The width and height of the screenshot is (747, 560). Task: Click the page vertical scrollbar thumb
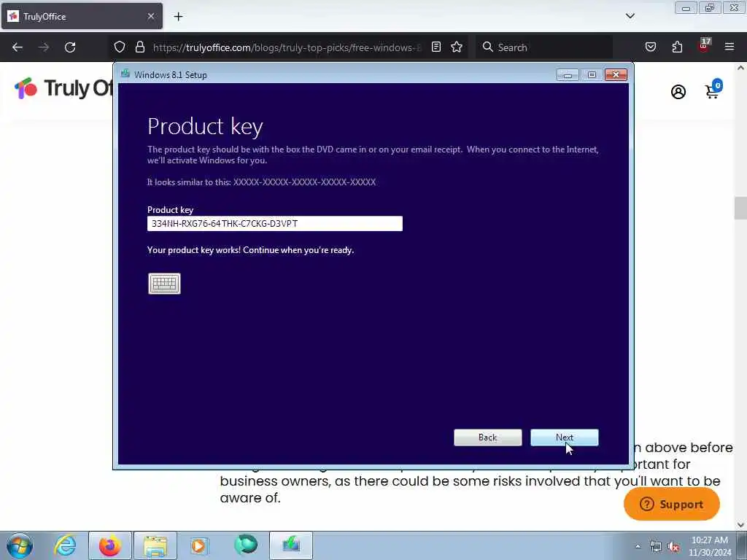740,208
